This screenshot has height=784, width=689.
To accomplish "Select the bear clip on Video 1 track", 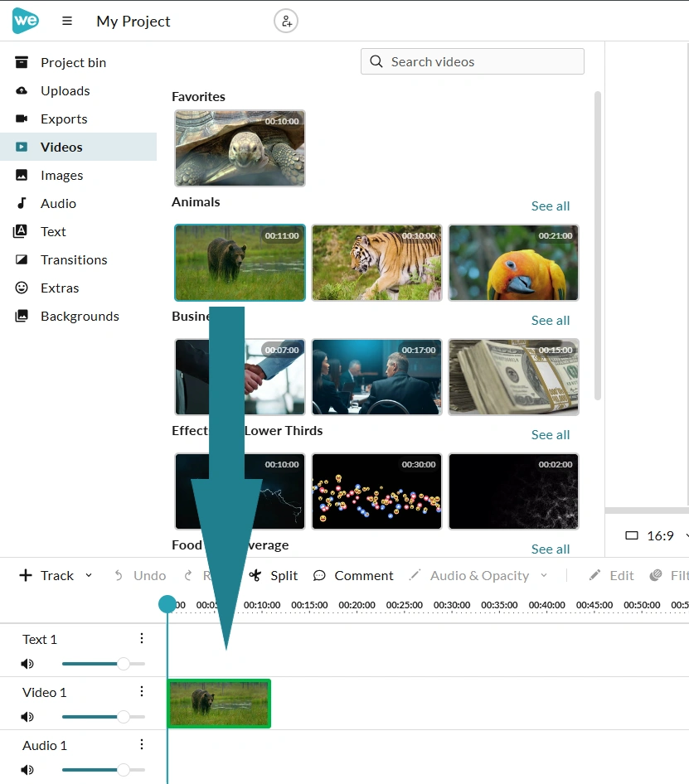I will click(219, 704).
